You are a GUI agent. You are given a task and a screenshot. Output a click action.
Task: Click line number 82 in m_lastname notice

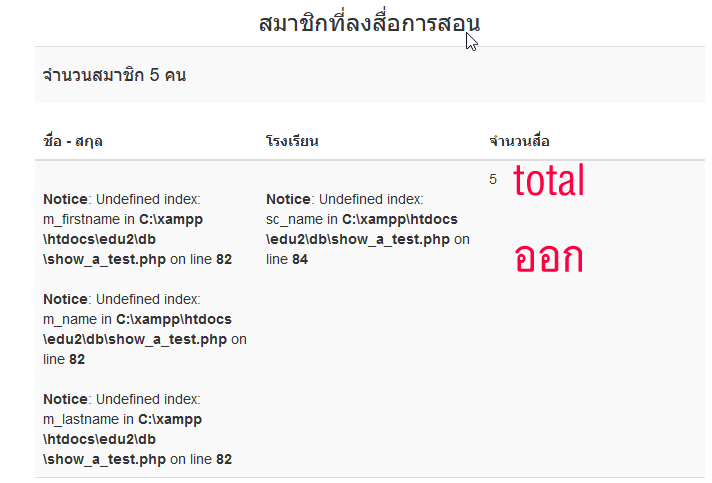tap(224, 459)
